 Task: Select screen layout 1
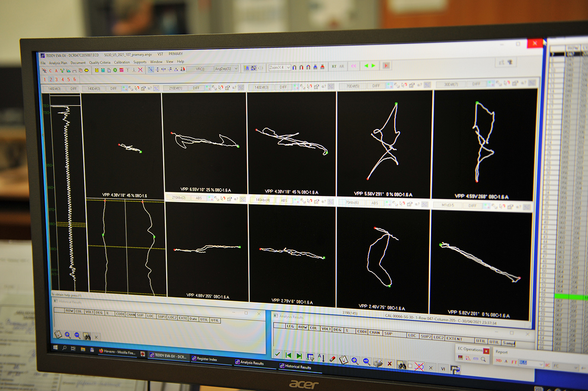point(44,79)
